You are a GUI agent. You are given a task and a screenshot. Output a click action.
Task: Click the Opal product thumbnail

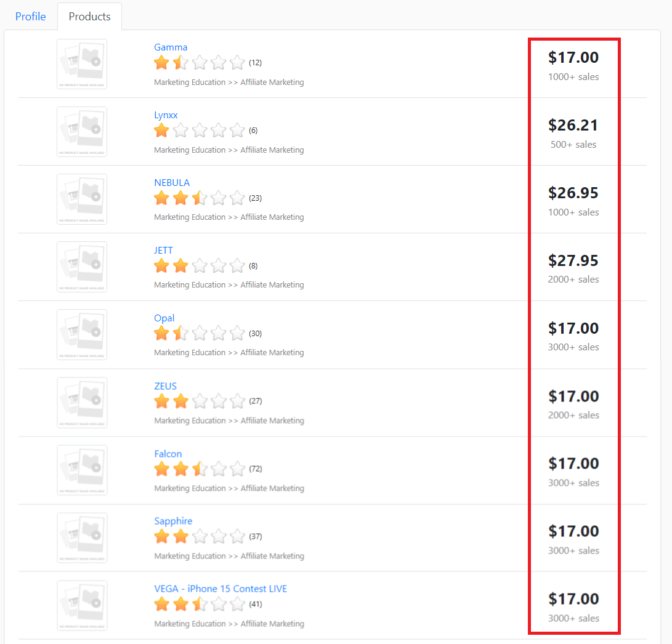pyautogui.click(x=81, y=334)
